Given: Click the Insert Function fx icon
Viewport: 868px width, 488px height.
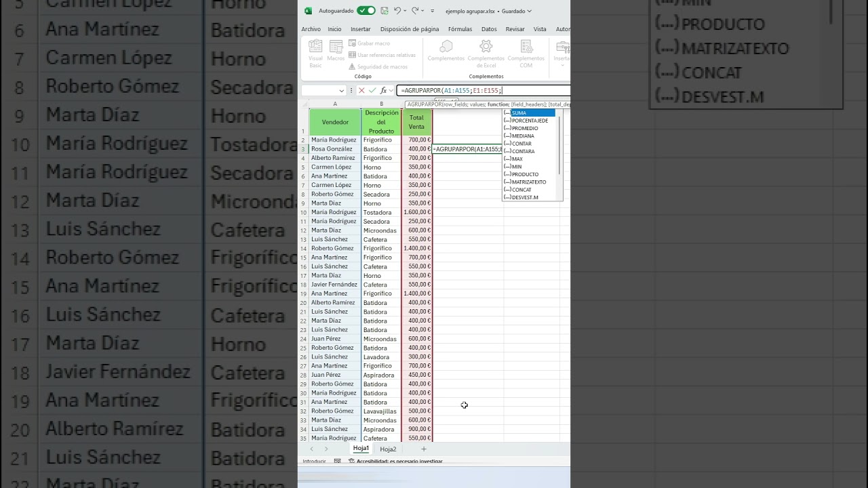Looking at the screenshot, I should tap(384, 90).
